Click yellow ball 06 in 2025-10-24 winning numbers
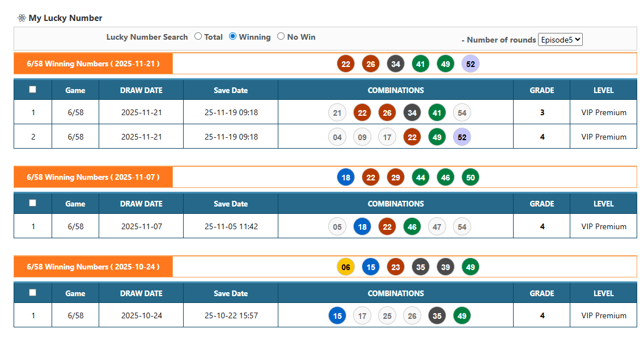Screen dimensions: 644x337 click(x=346, y=267)
